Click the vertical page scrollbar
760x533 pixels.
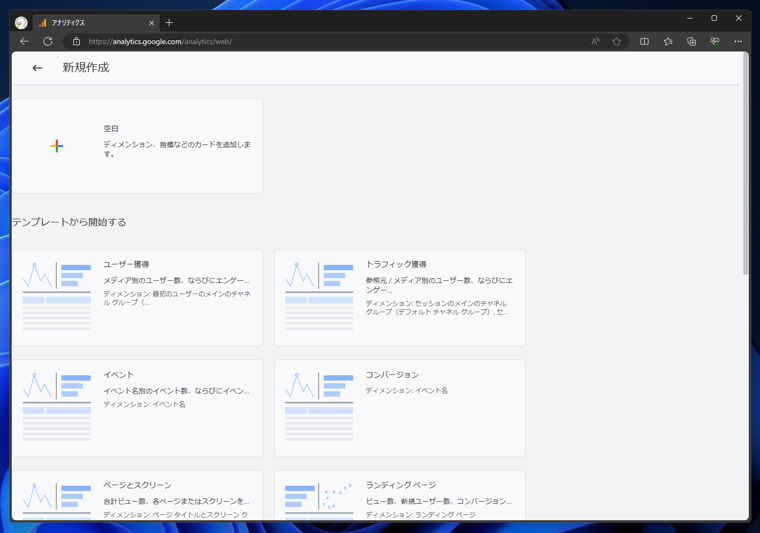[745, 165]
